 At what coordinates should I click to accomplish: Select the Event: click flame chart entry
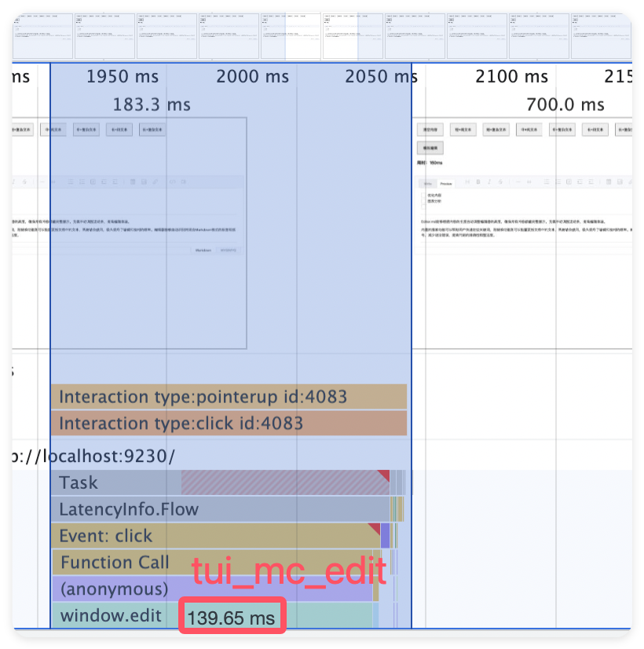coord(215,536)
